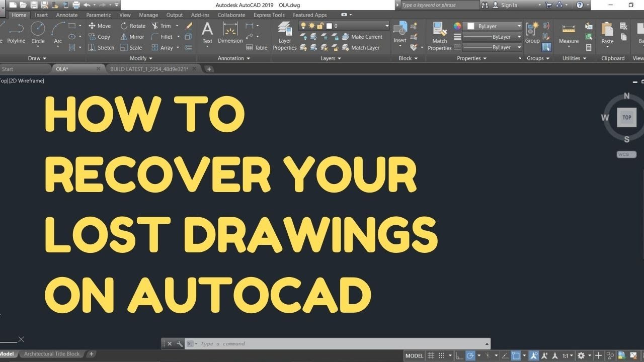Switch to Parametric ribbon tab
644x362 pixels.
coord(99,15)
